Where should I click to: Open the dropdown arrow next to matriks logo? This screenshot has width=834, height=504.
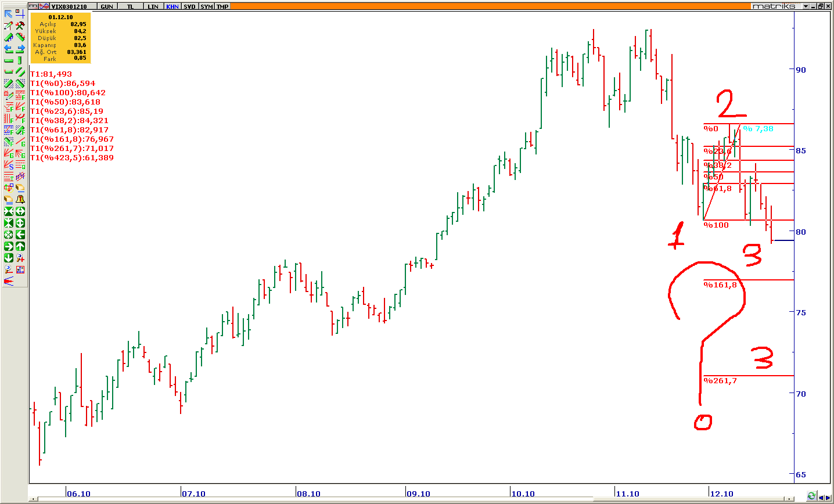pos(806,6)
